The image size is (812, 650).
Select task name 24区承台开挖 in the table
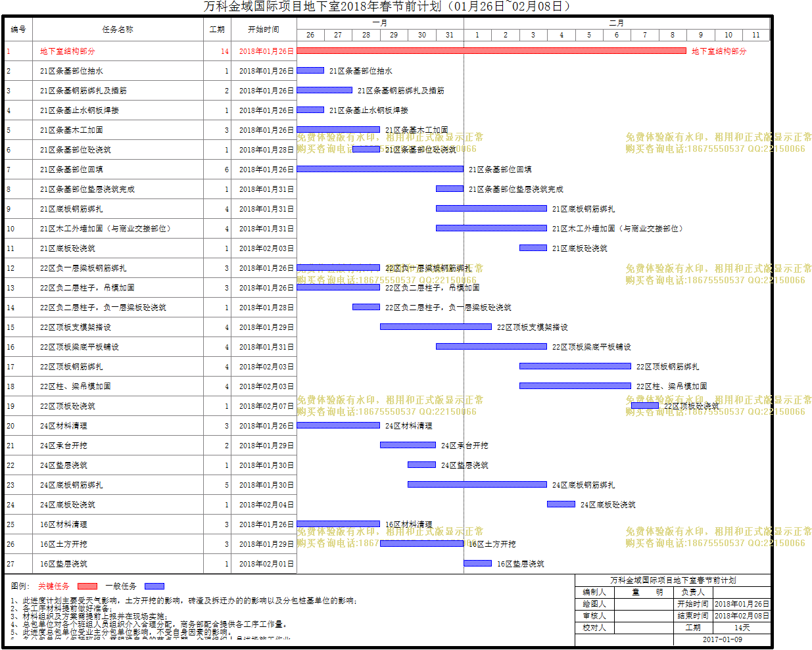[64, 446]
